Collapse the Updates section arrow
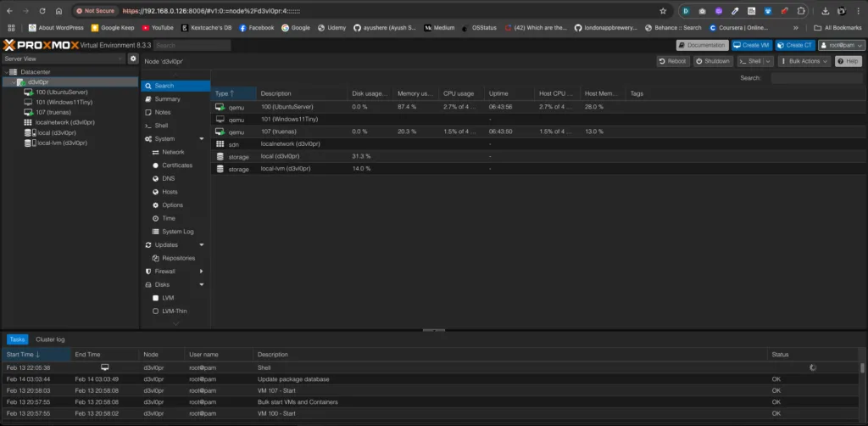 coord(202,245)
